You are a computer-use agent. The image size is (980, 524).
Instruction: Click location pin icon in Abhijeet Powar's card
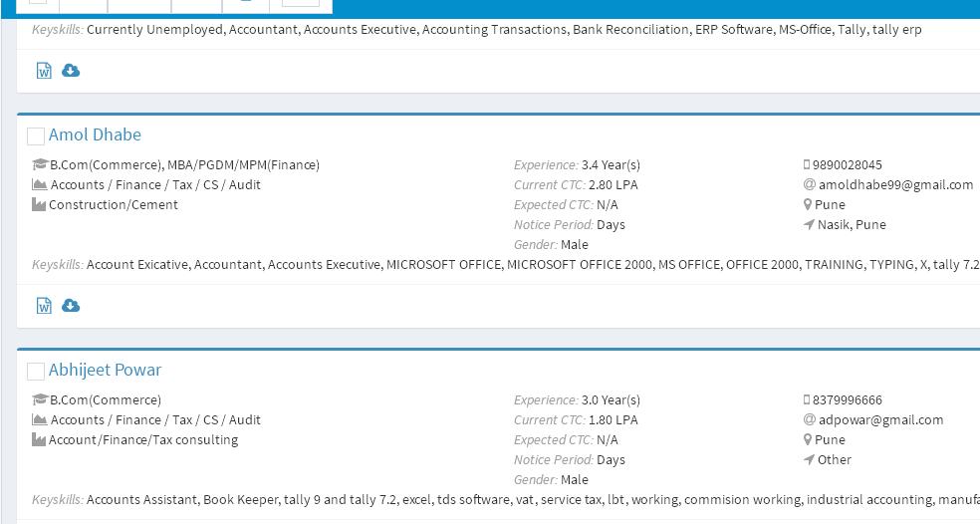click(x=808, y=439)
